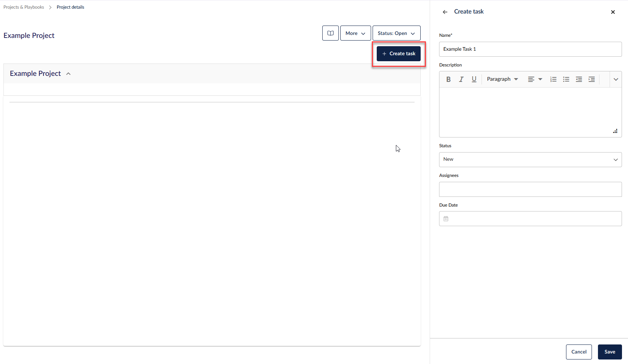Insert a bulleted list

566,79
